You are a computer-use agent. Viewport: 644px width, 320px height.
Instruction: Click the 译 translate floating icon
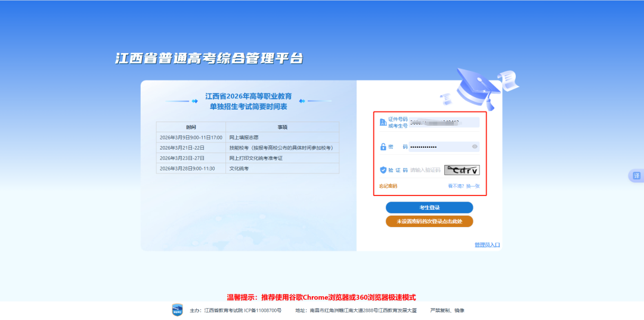[x=636, y=176]
